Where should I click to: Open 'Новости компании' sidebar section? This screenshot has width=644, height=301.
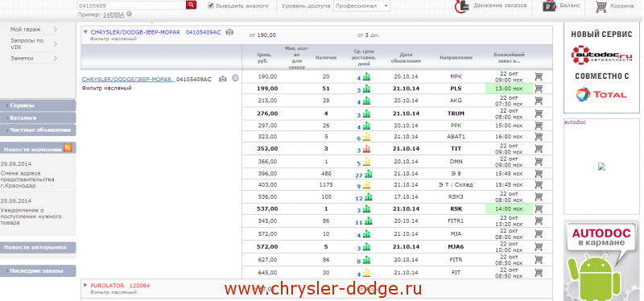click(32, 150)
